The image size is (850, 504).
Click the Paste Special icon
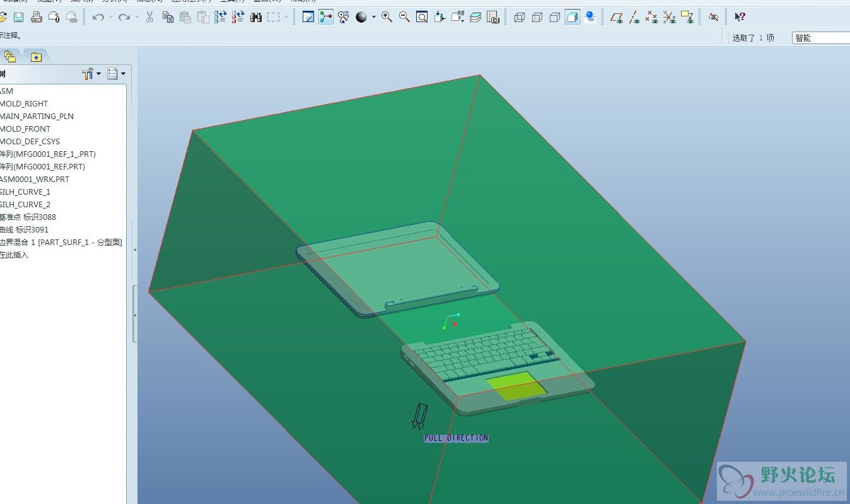click(203, 18)
